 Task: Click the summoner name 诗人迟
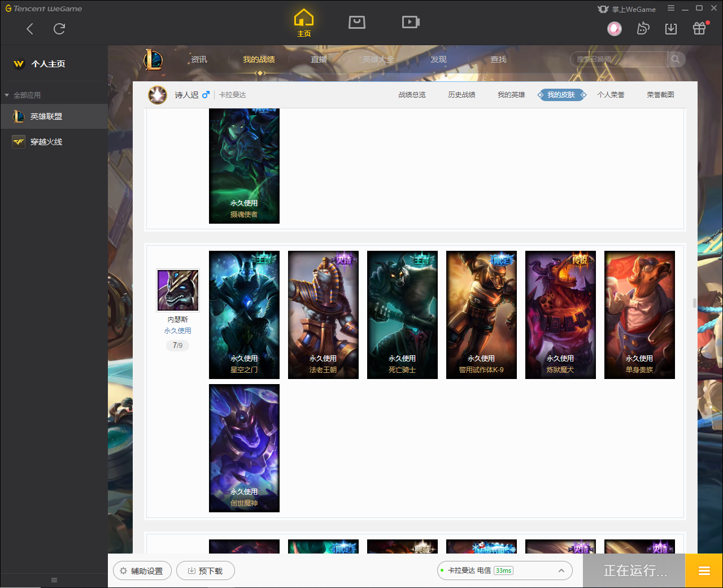(x=186, y=95)
